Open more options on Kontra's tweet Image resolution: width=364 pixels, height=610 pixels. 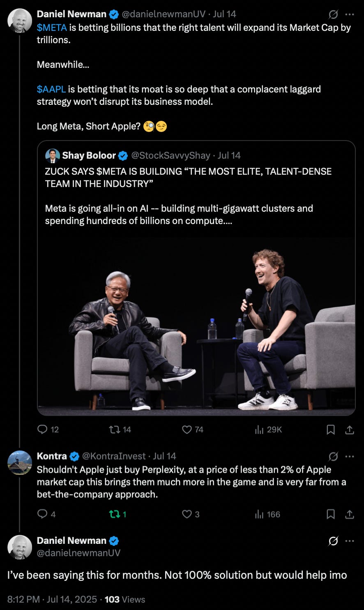pyautogui.click(x=350, y=456)
